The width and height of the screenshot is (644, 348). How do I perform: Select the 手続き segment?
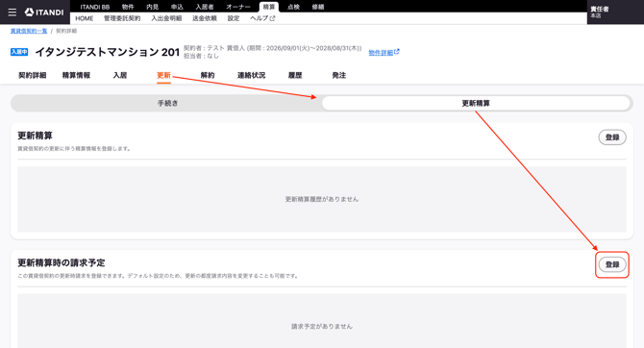pos(167,103)
